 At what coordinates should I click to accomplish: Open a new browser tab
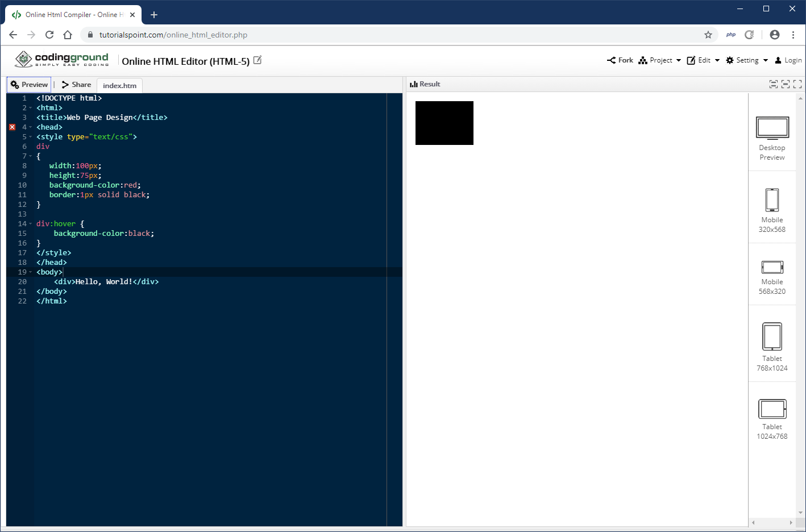[154, 15]
